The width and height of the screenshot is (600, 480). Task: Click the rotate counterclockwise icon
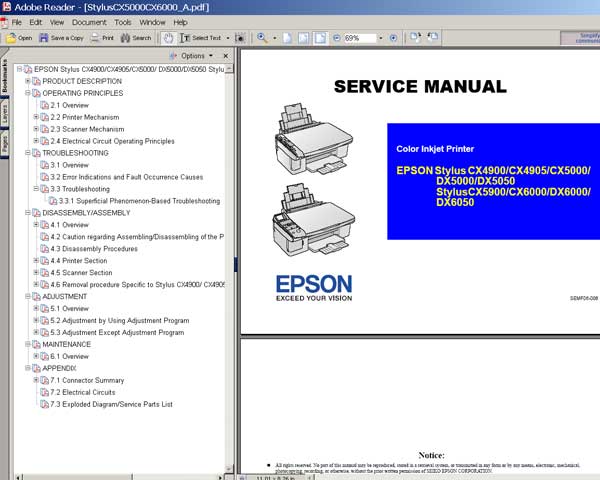coord(432,37)
